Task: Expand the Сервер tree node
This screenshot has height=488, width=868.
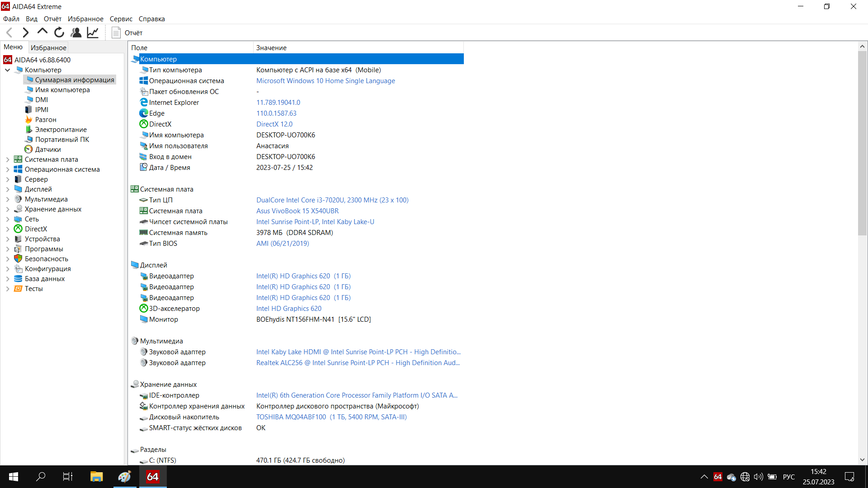Action: [8, 179]
